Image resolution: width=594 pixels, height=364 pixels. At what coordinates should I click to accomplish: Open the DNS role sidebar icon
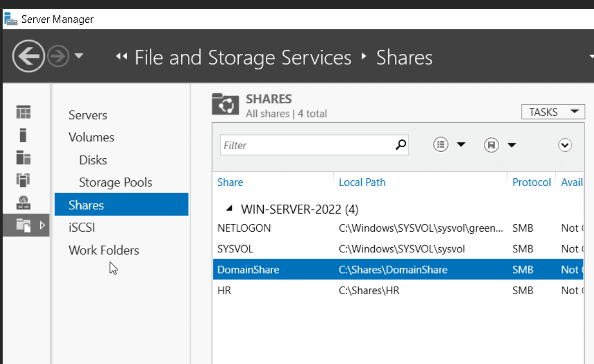(23, 203)
